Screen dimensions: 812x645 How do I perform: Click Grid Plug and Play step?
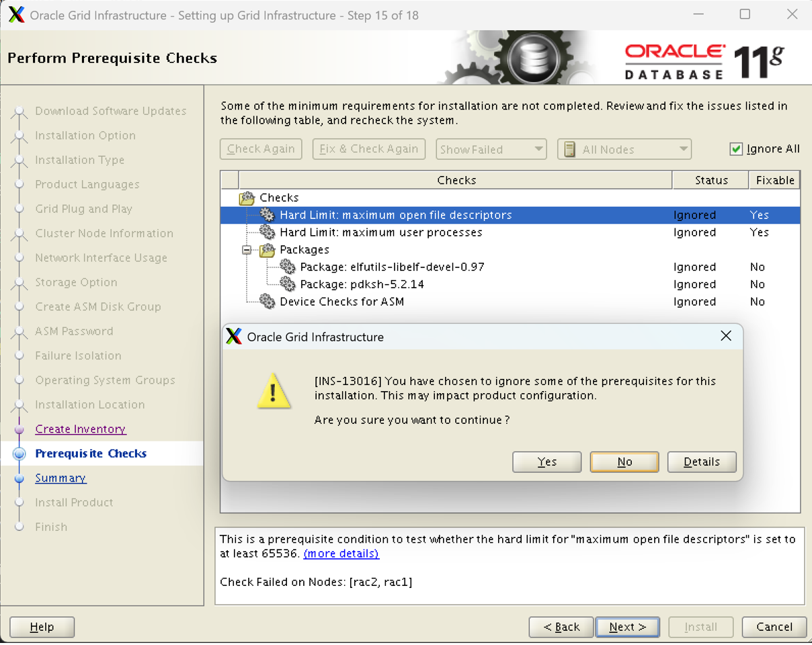click(x=83, y=209)
